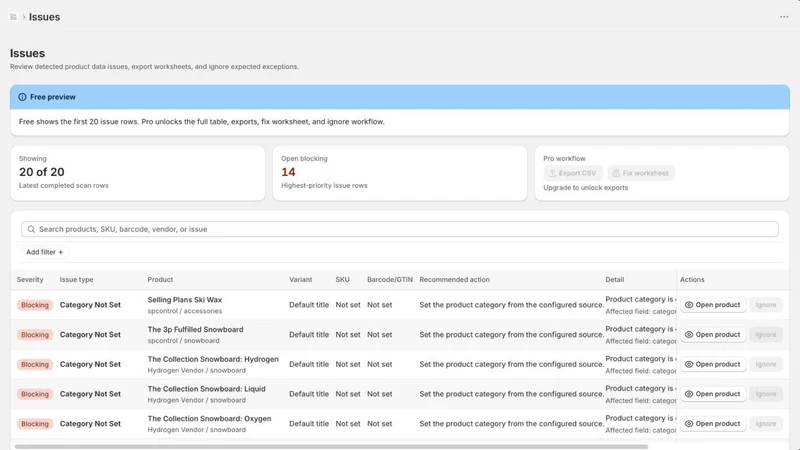Click Ignore on 3p Fulfilled Snowboard row
This screenshot has width=800, height=450.
[x=766, y=335]
